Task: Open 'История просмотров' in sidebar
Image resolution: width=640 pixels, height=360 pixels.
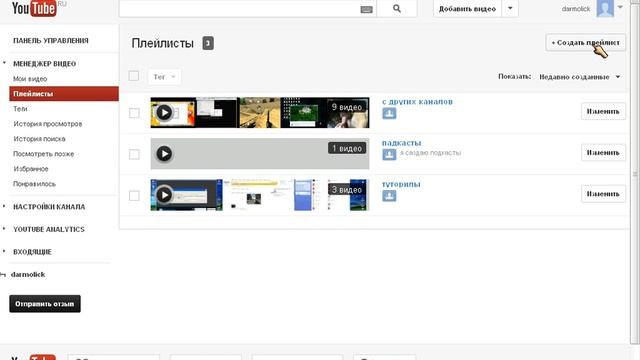Action: (47, 124)
